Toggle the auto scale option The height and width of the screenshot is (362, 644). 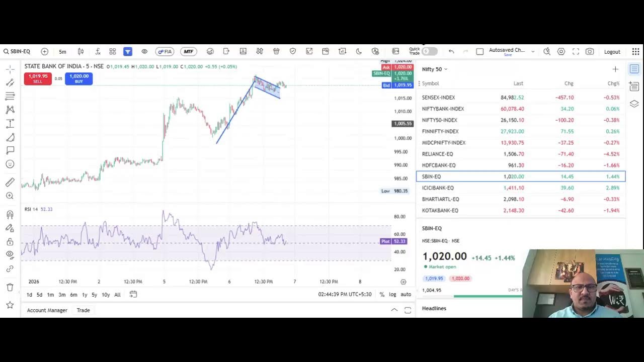[406, 295]
